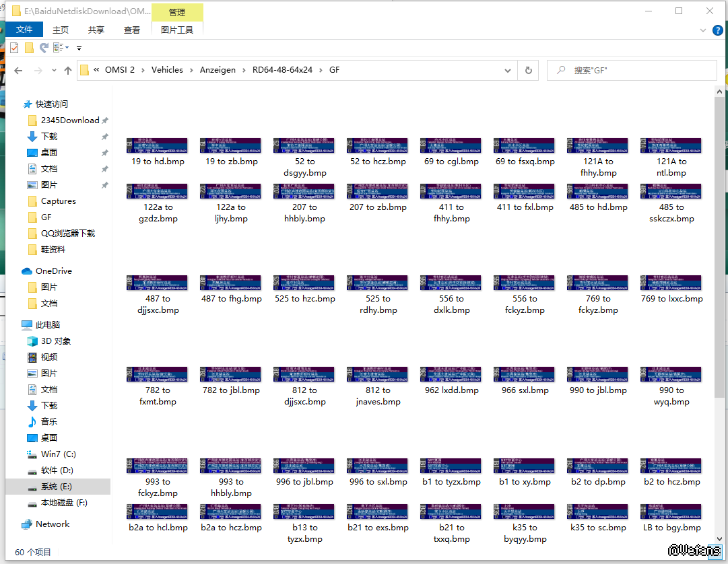Click Anzeigen in the address breadcrumb
728x564 pixels.
(x=218, y=70)
